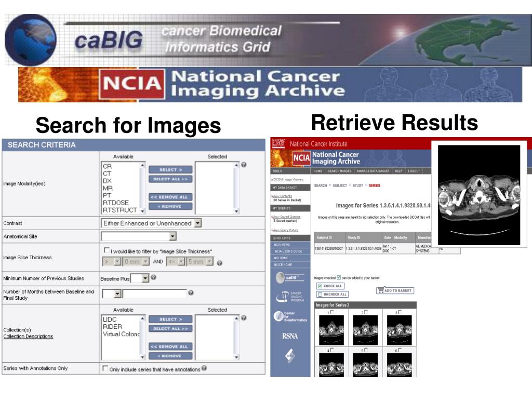Select RIDER in available collections list
Viewport: 532px width, 399px height.
pos(112,327)
